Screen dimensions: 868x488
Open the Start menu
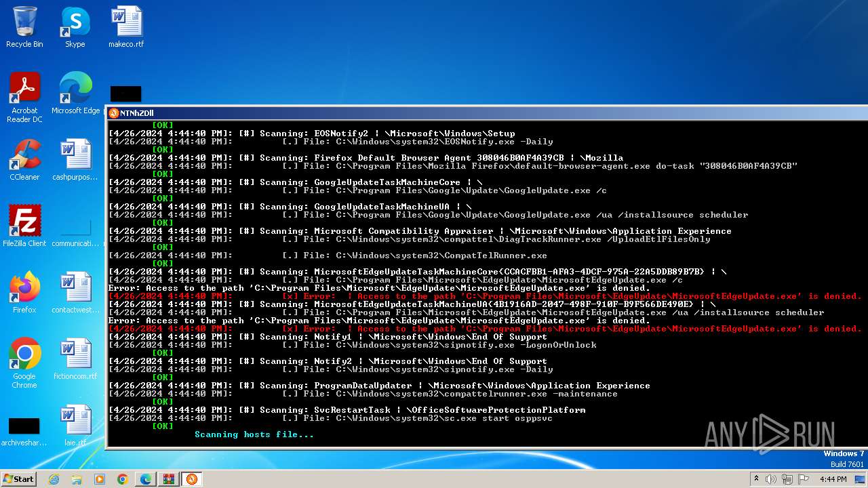[19, 479]
